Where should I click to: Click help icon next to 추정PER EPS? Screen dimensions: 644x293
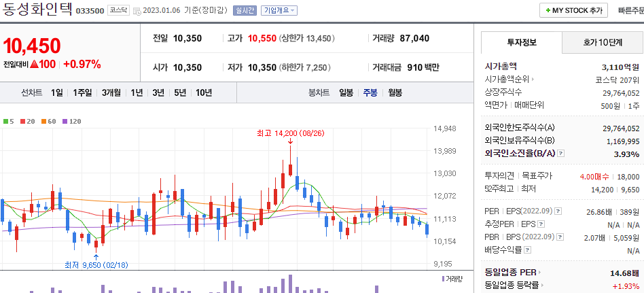541,224
